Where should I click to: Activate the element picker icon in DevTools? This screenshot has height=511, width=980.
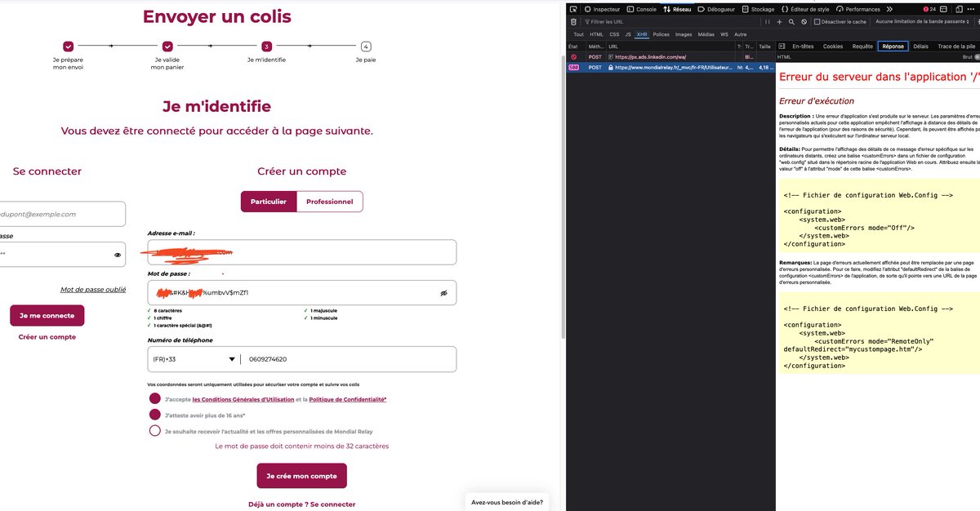[x=573, y=9]
